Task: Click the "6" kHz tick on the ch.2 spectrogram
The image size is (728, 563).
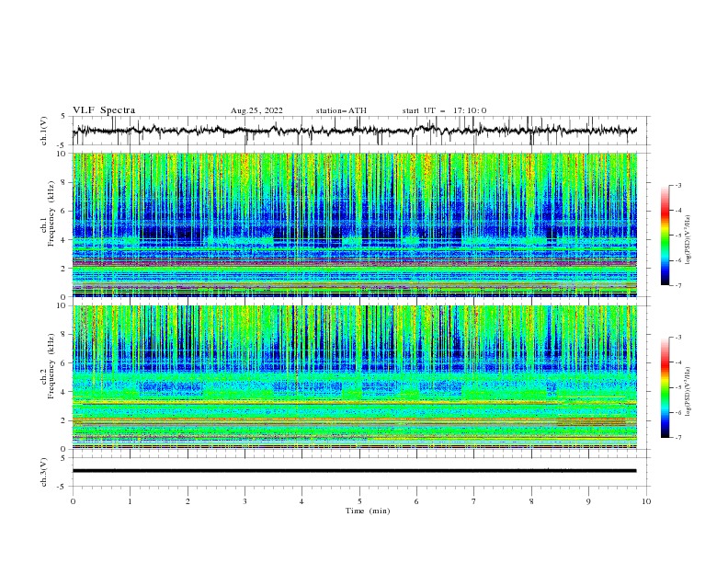Action: (x=65, y=363)
